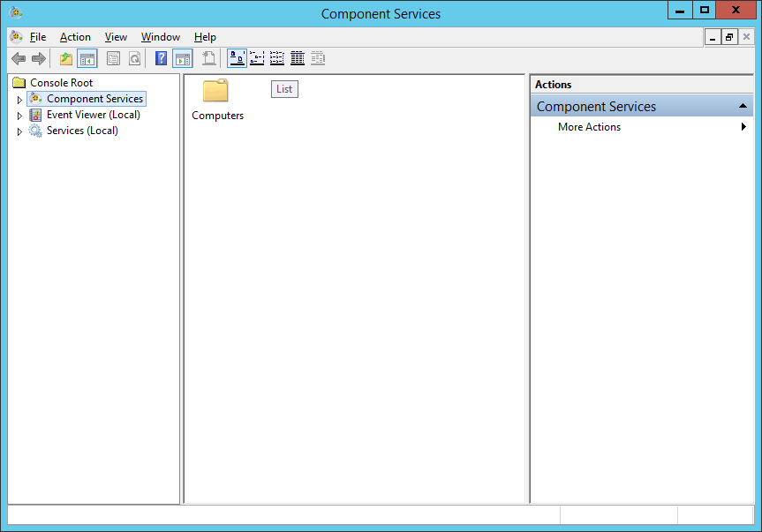Go up one level using folder icon
The height and width of the screenshot is (532, 762).
[66, 59]
